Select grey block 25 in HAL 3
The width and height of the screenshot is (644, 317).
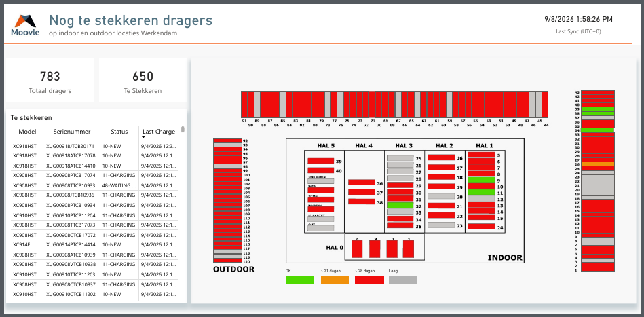tap(400, 158)
